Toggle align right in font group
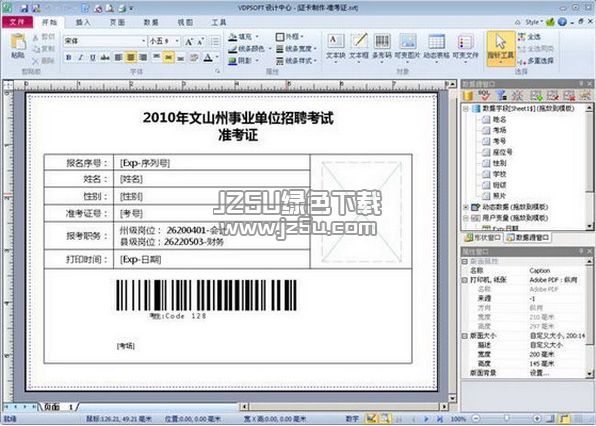Screen dimensions: 596x426 pos(143,57)
